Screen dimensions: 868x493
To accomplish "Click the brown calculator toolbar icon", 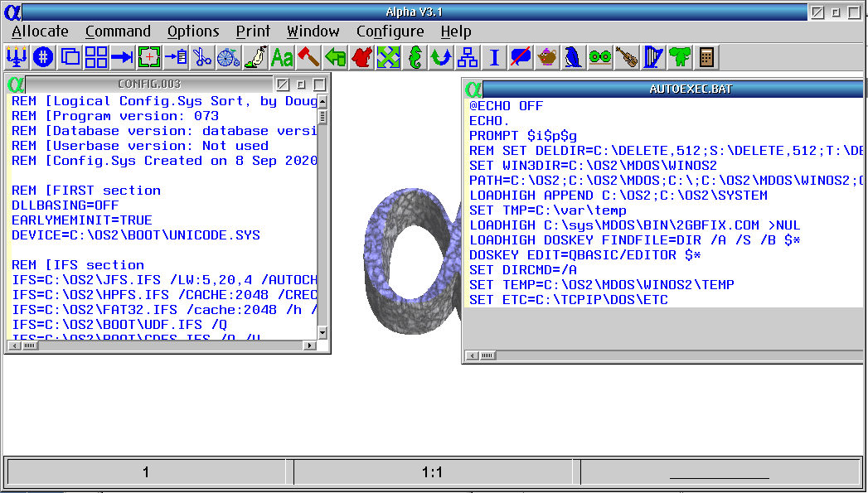I will tap(706, 57).
